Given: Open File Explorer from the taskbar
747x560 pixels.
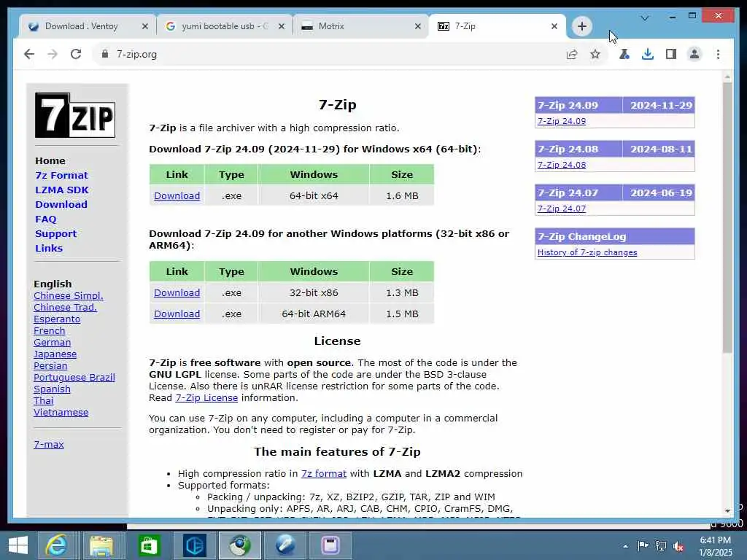Looking at the screenshot, I should tap(101, 545).
